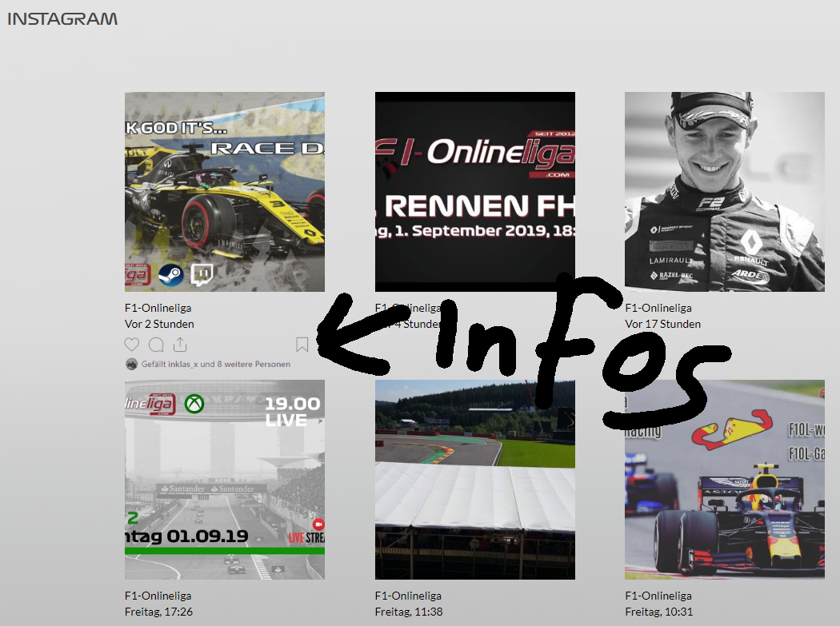
Task: Click the green Xbox logo in LIVE image
Action: click(194, 404)
